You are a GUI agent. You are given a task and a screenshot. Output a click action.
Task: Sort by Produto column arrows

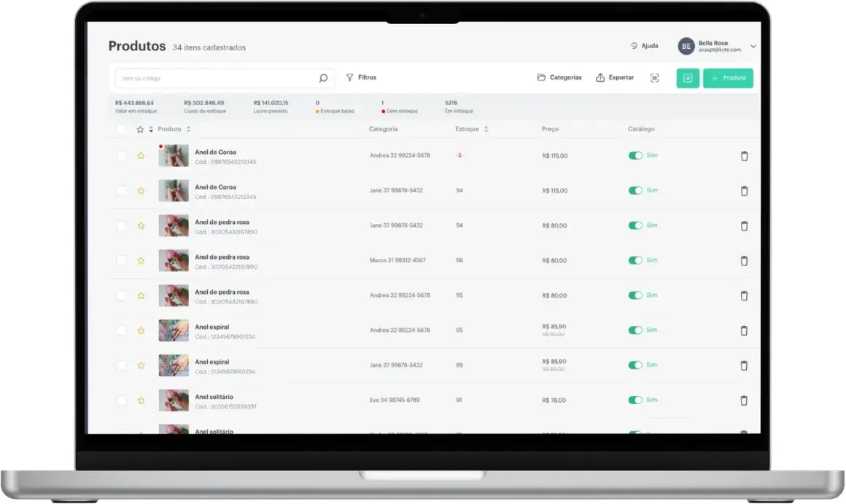(188, 129)
